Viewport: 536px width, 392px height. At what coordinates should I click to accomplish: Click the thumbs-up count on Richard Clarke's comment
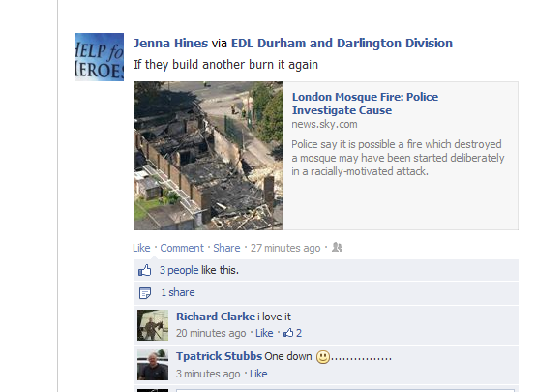[x=292, y=333]
